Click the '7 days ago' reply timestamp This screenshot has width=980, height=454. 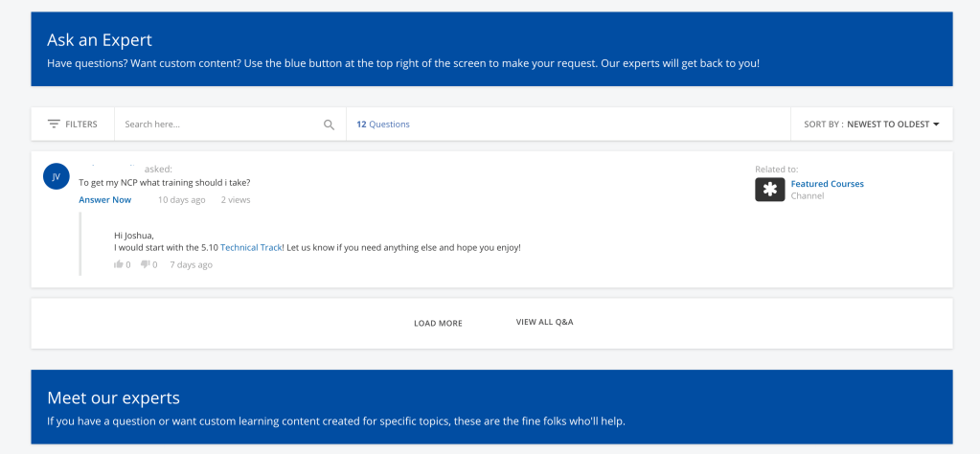tap(191, 264)
